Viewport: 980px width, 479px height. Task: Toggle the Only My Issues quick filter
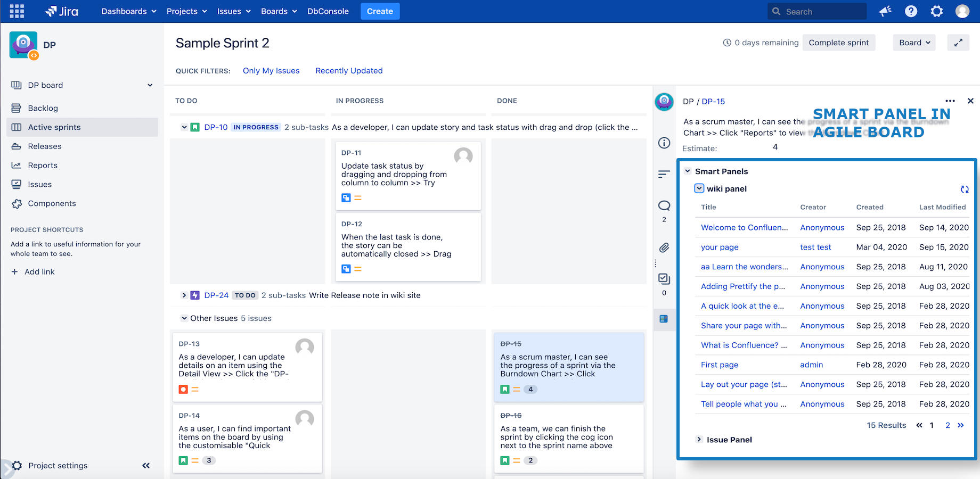coord(271,71)
